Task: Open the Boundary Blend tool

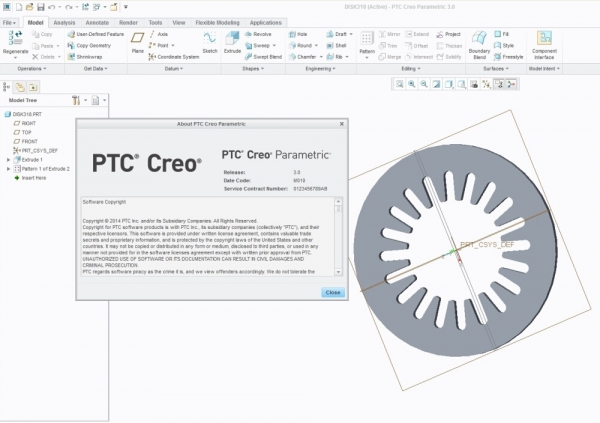Action: click(479, 45)
